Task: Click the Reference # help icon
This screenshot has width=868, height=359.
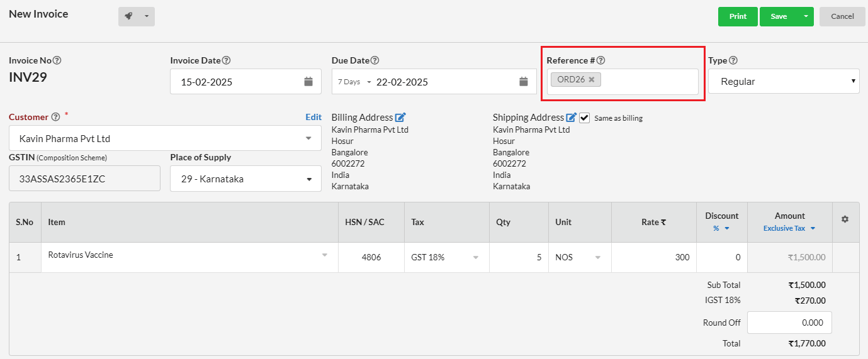Action: pyautogui.click(x=600, y=60)
